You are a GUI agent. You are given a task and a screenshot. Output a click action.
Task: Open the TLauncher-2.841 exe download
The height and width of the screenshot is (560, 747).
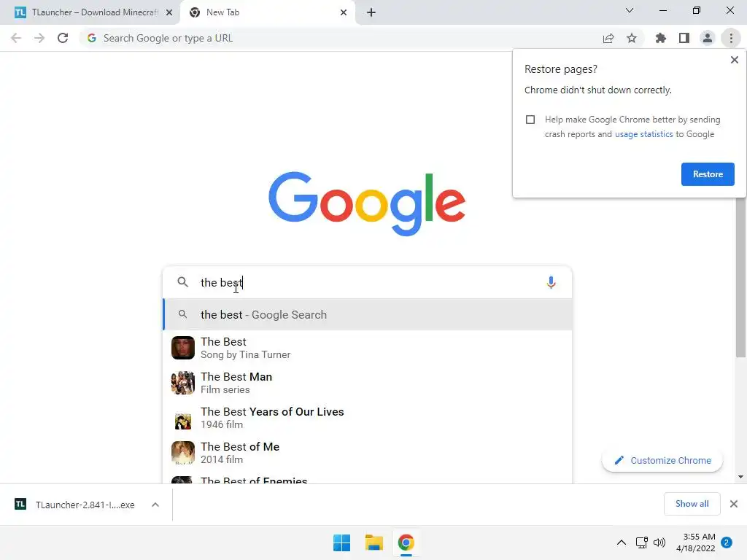click(x=85, y=505)
